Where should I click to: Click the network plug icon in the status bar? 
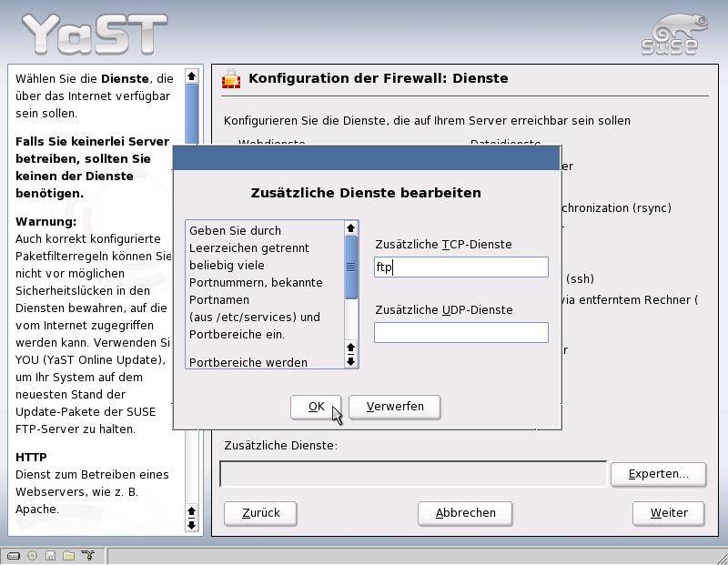tap(87, 555)
